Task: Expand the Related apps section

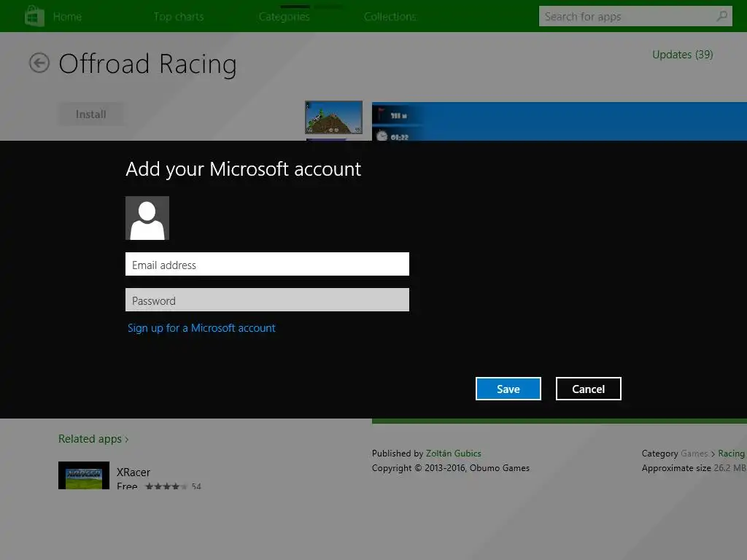Action: pyautogui.click(x=93, y=438)
